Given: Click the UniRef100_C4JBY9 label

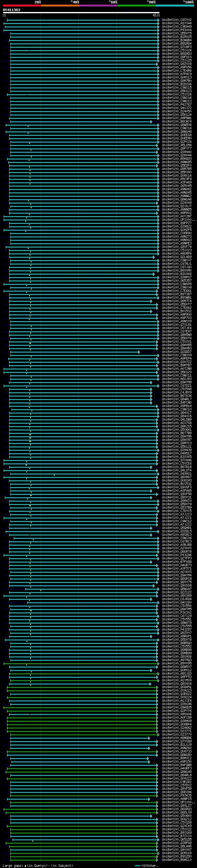Looking at the screenshot, I should coord(177,393).
